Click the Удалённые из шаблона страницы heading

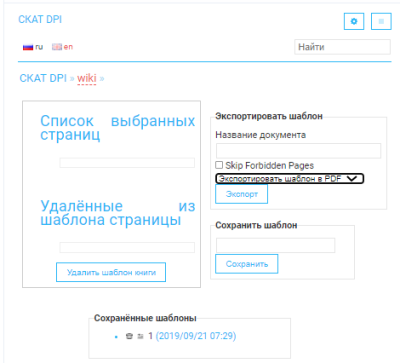(x=118, y=213)
